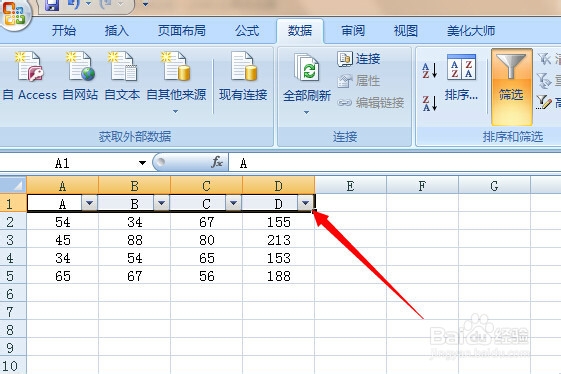Click the formula bar input

pos(394,163)
